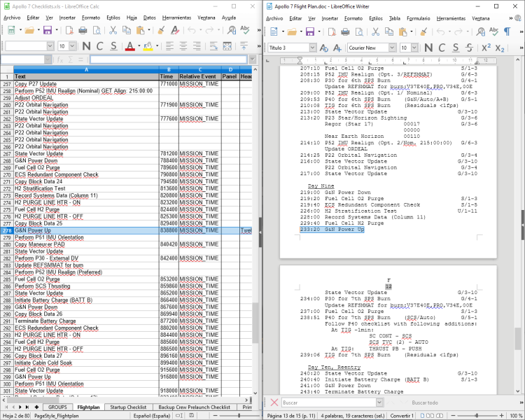The image size is (525, 420).
Task: Align cell text left in Calc
Action: click(169, 46)
